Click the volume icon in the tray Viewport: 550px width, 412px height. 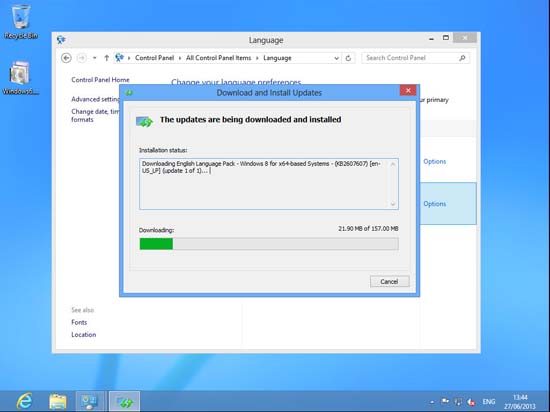pos(471,402)
